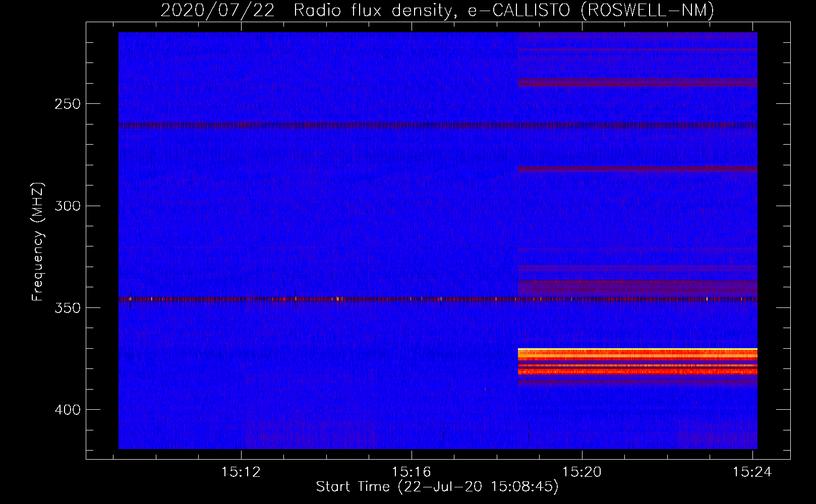
Task: Click the red band near 282 MHz
Action: tap(637, 169)
